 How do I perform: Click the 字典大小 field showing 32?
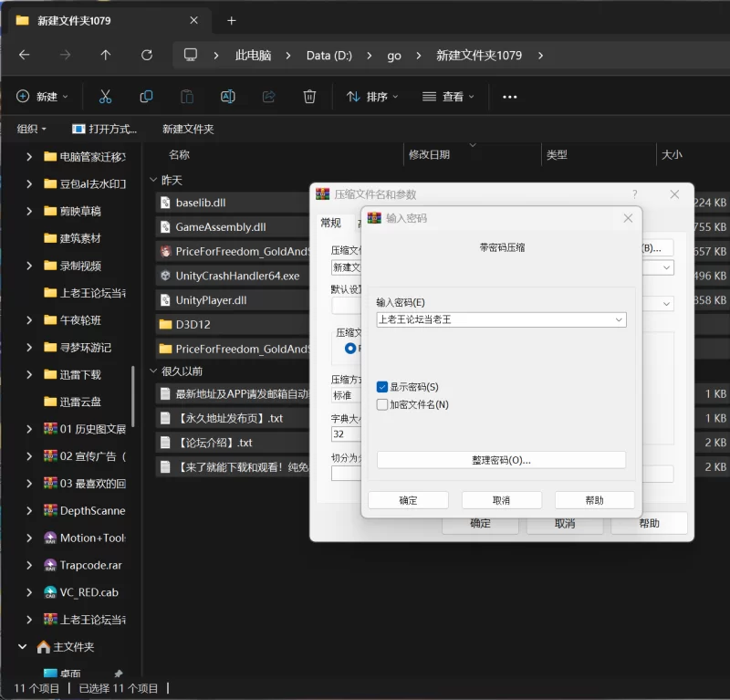346,434
